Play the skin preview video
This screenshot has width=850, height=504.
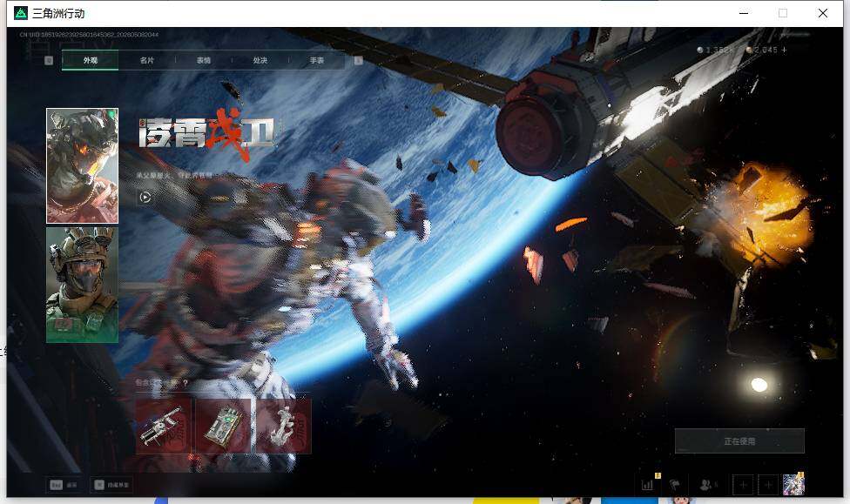tap(145, 198)
